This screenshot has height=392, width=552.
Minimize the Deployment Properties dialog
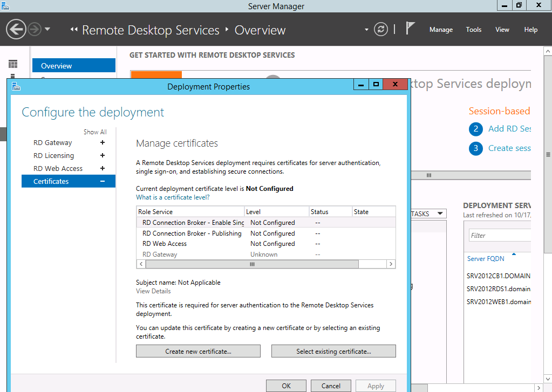tap(361, 84)
